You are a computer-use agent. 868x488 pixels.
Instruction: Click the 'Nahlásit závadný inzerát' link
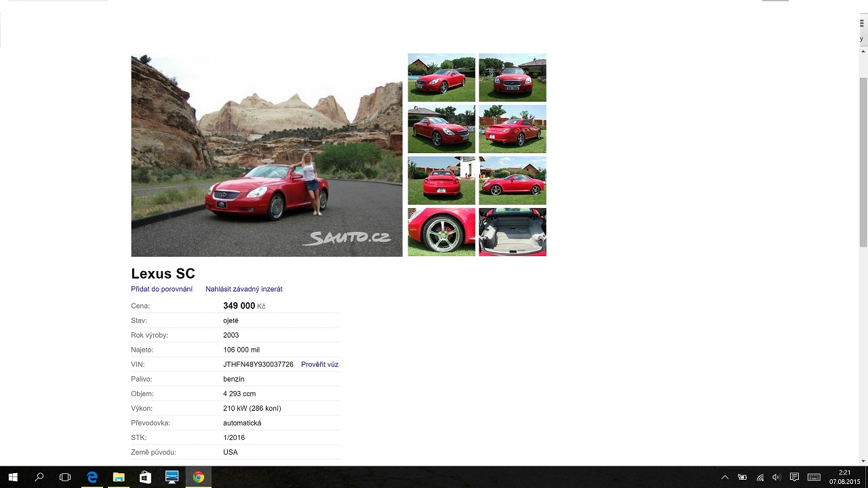coord(244,289)
